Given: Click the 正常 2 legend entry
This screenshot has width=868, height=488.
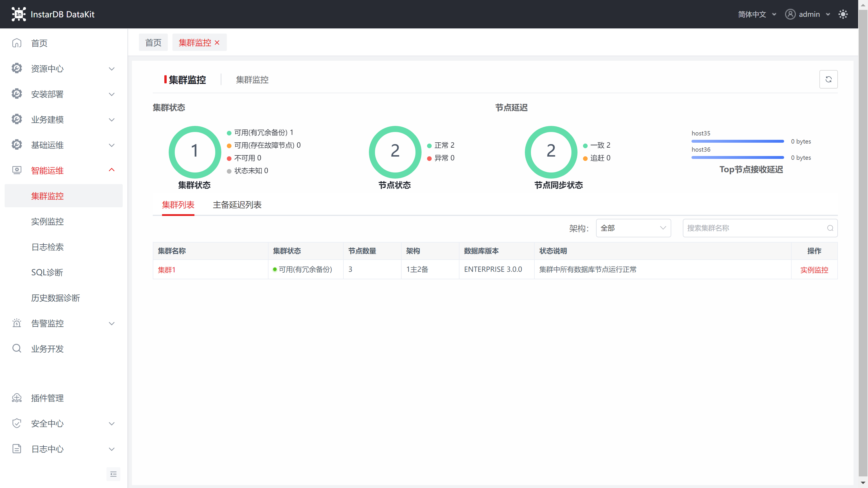Looking at the screenshot, I should [441, 145].
